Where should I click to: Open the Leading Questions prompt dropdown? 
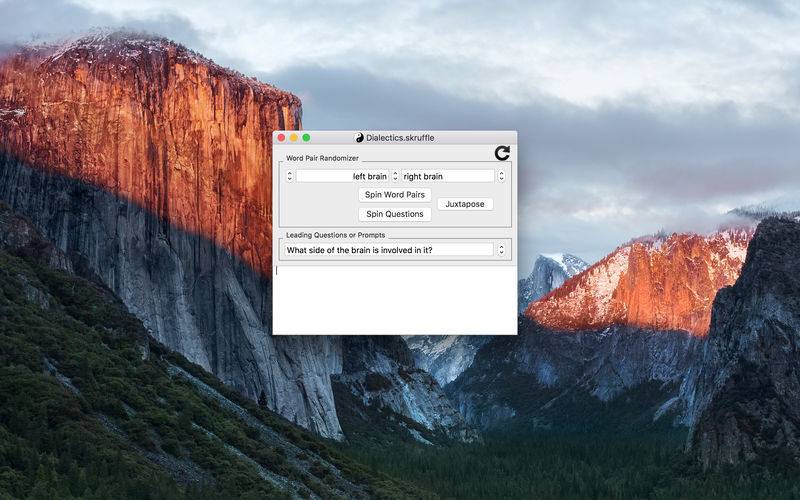coord(389,250)
